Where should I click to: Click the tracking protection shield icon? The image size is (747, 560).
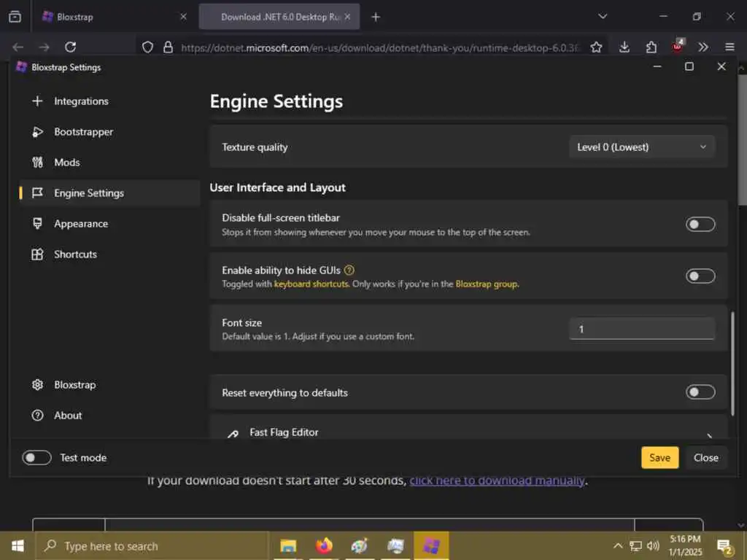coord(147,47)
